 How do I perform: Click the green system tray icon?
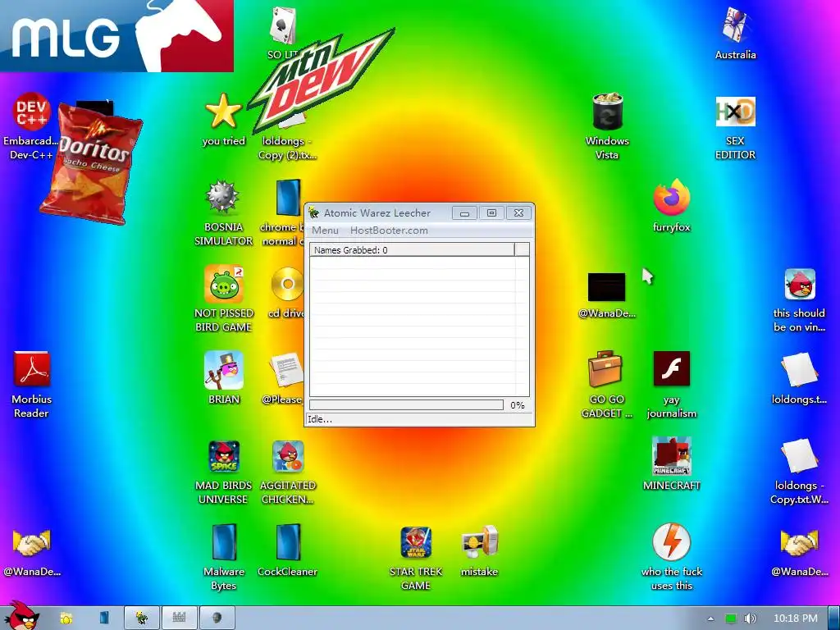point(730,619)
